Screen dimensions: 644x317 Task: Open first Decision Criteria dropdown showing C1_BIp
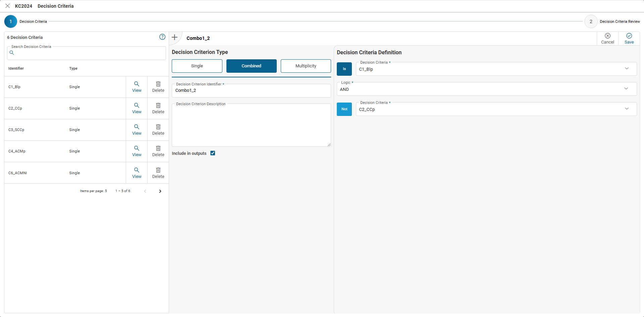coord(496,69)
